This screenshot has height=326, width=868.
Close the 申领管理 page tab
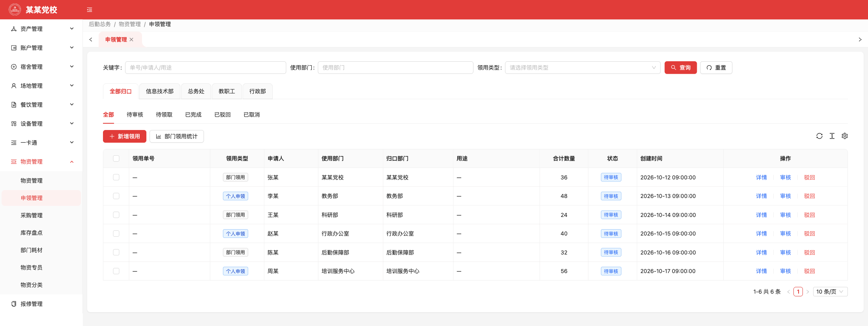click(131, 40)
